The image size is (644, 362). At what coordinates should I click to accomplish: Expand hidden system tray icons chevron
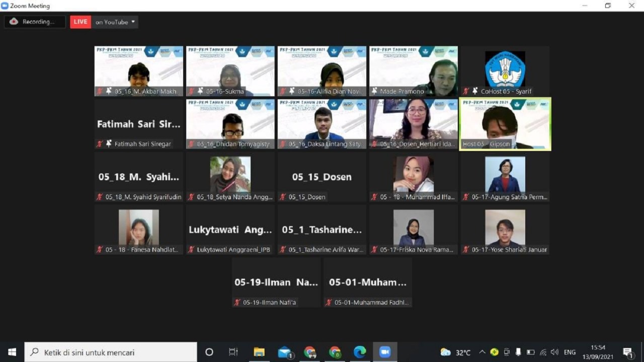[482, 352]
